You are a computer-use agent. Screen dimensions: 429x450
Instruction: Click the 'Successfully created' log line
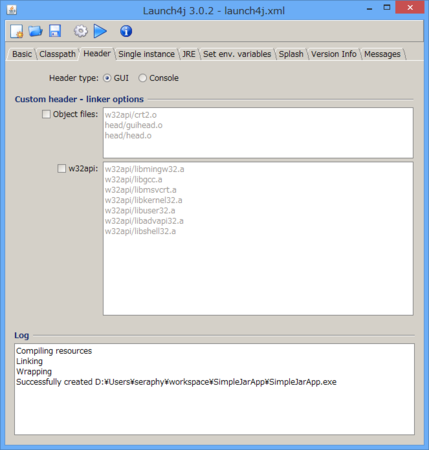[x=176, y=382]
